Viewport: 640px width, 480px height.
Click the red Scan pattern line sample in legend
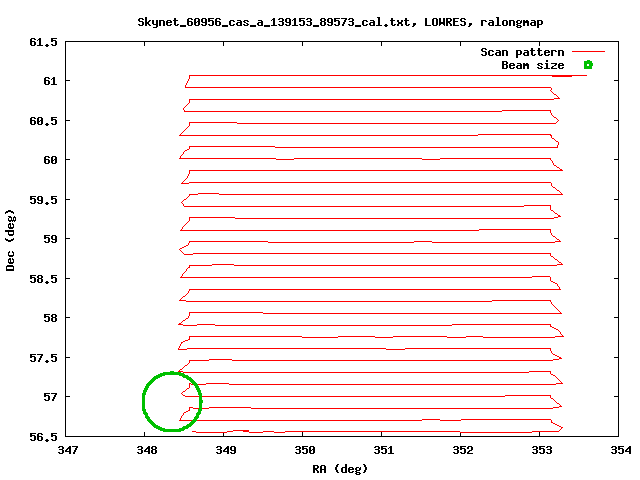pos(588,52)
